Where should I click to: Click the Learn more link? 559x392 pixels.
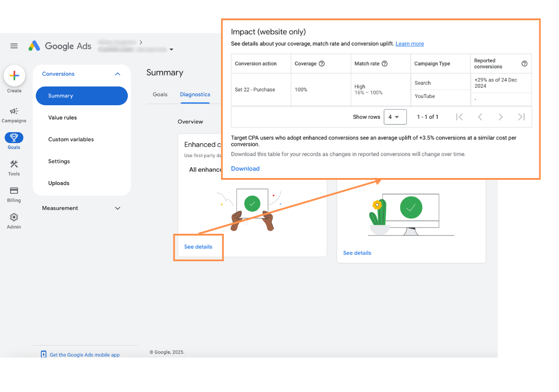point(410,44)
